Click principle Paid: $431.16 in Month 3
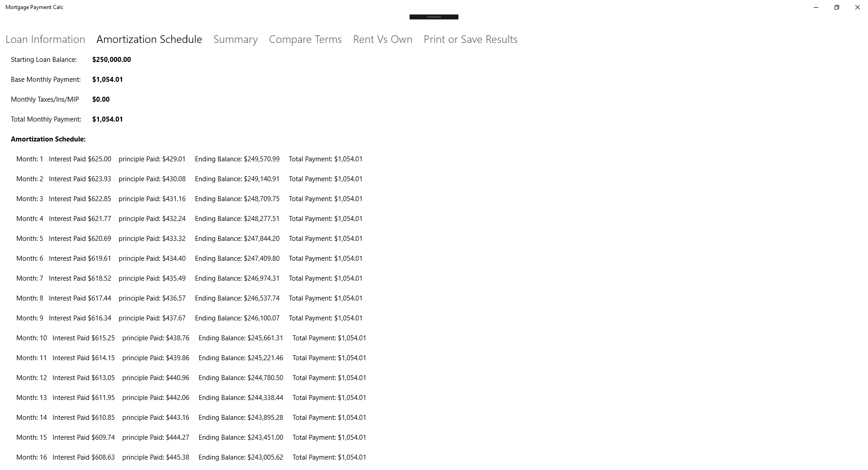This screenshot has height=470, width=868. [x=152, y=199]
